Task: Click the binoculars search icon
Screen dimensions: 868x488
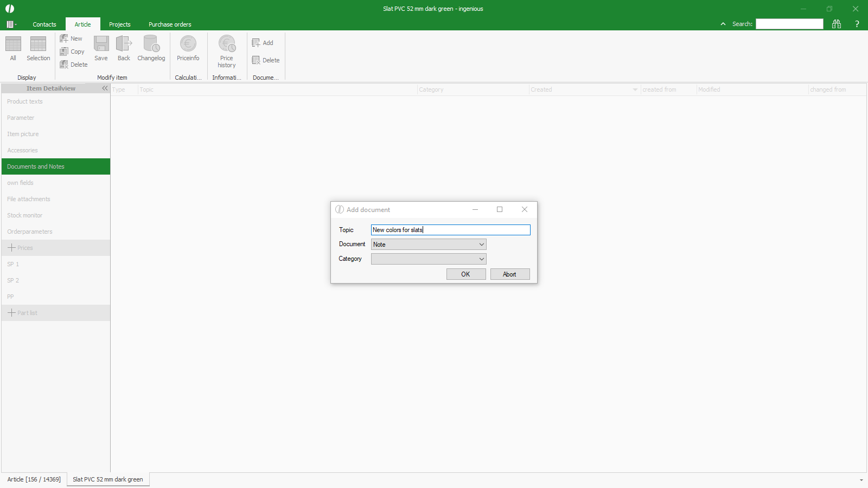Action: pyautogui.click(x=837, y=24)
